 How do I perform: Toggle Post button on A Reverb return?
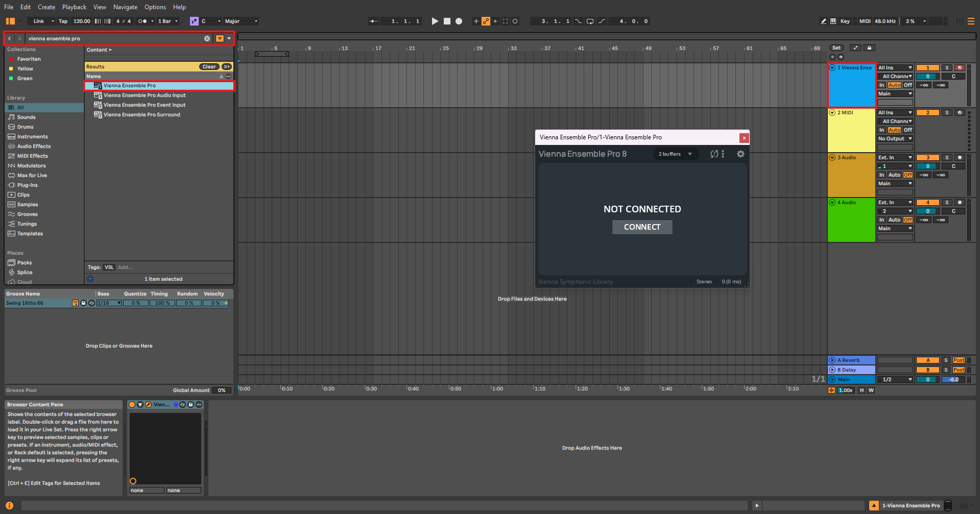click(959, 360)
